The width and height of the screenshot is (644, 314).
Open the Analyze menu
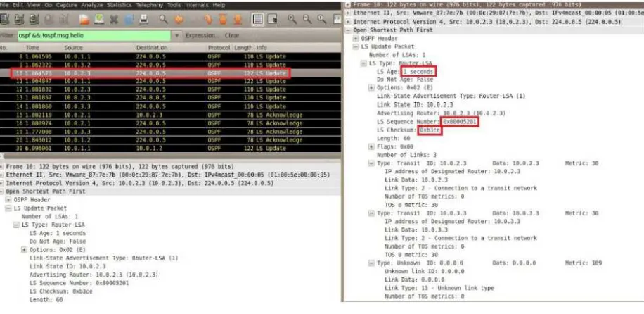[92, 5]
